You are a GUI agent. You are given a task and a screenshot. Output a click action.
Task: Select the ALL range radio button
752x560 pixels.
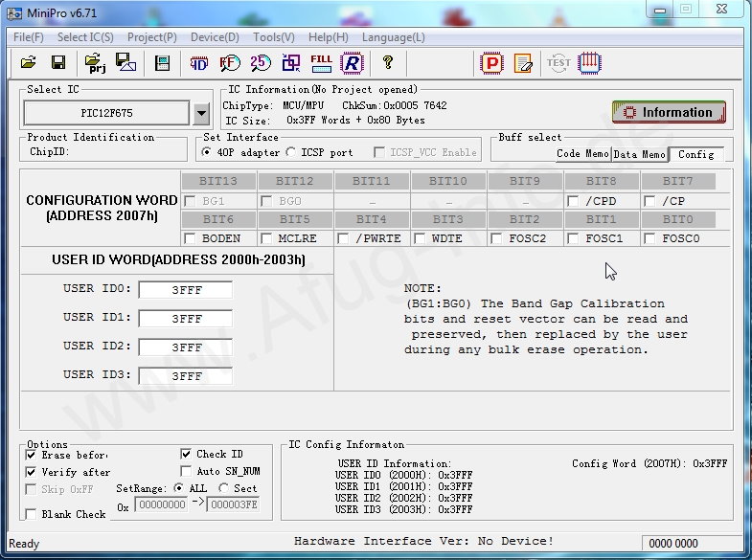coord(178,488)
